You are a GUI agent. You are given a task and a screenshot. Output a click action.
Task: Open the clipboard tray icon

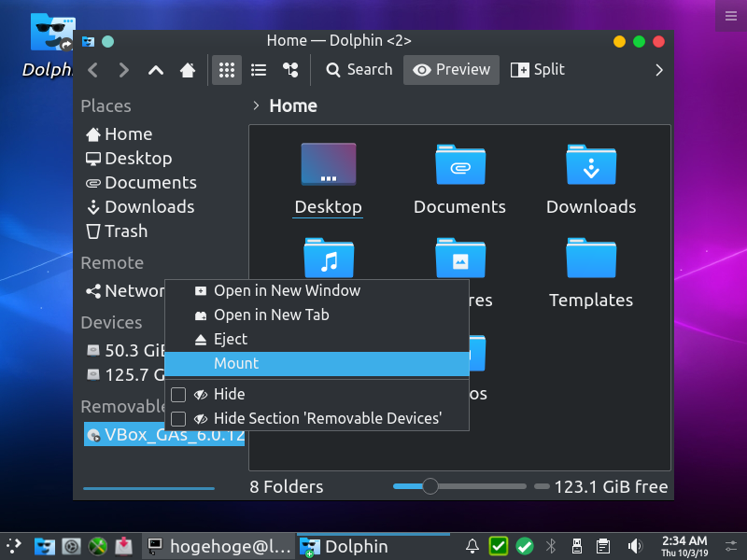(x=603, y=546)
